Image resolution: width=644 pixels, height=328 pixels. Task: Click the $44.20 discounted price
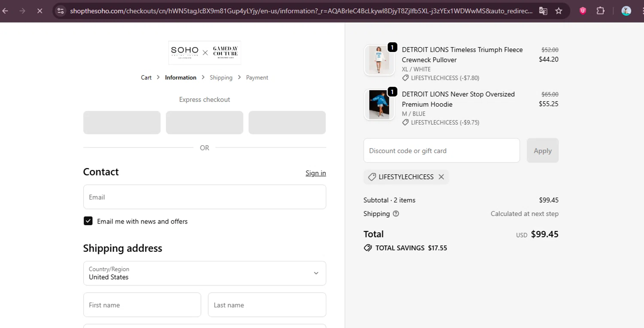(549, 59)
